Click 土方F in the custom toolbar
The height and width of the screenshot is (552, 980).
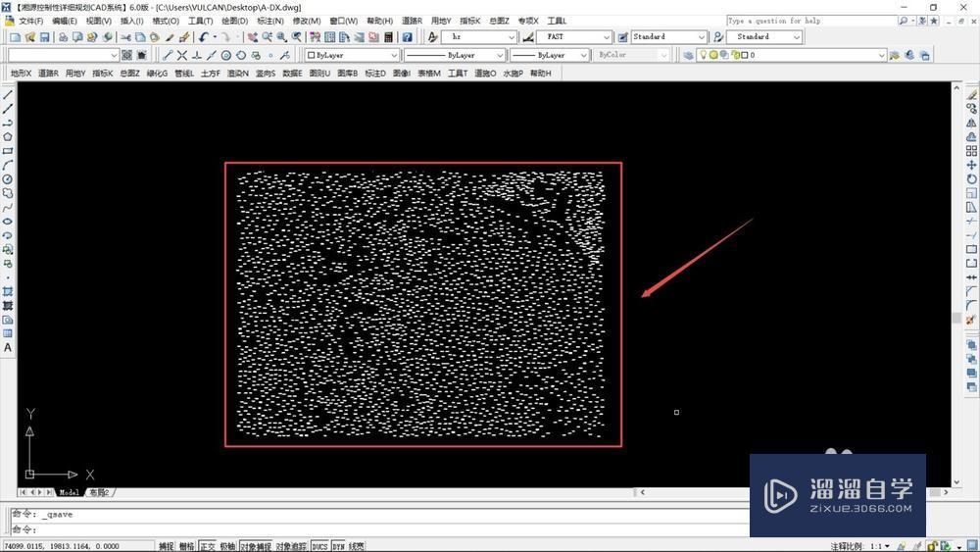pyautogui.click(x=211, y=74)
